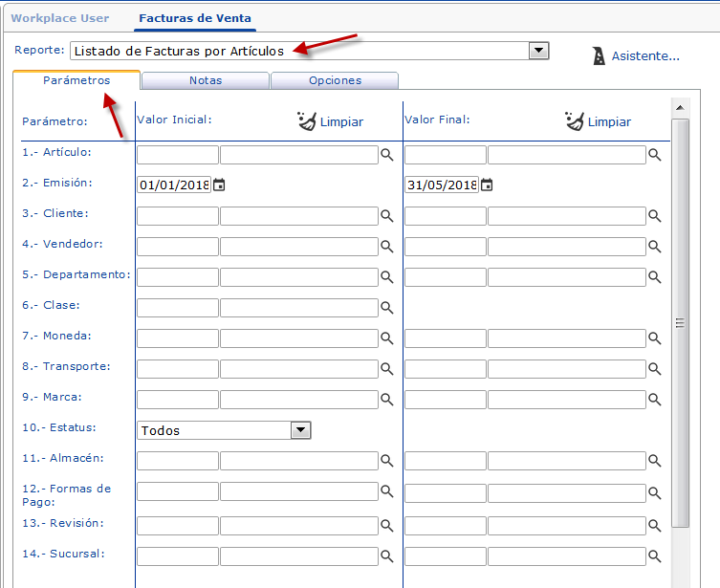Clear final values with Limpiar
Viewport: 720px width, 588px height.
click(x=598, y=121)
